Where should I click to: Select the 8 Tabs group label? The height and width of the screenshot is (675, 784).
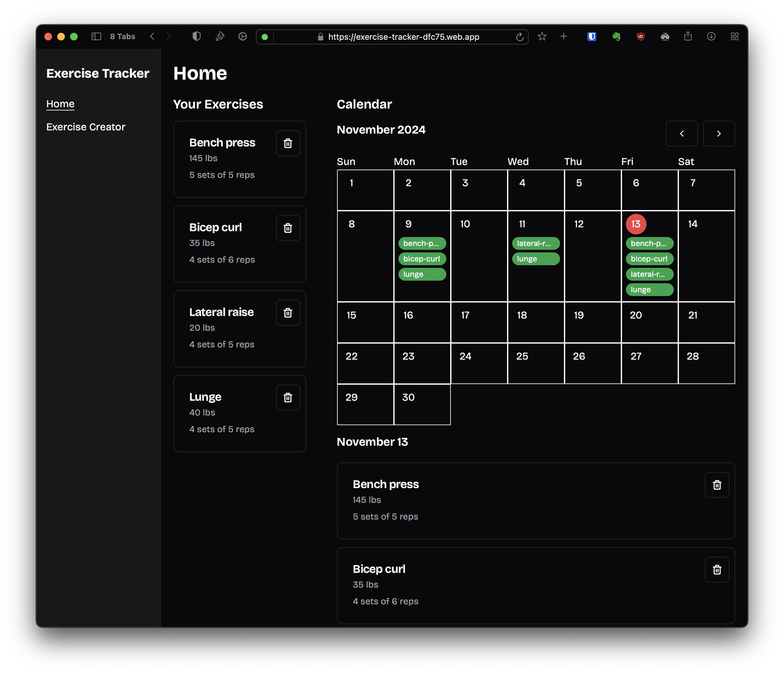click(x=122, y=37)
